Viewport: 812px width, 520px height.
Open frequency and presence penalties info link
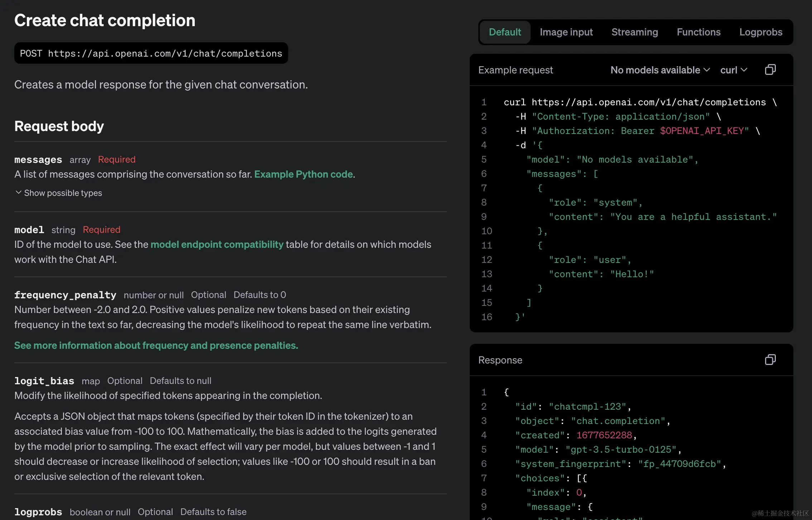pyautogui.click(x=156, y=345)
